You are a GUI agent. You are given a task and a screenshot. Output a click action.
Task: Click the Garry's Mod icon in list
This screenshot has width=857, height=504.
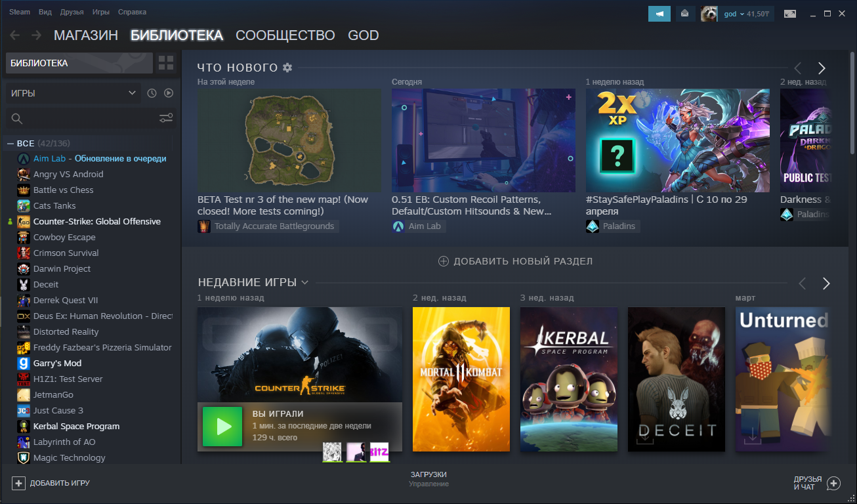[23, 364]
